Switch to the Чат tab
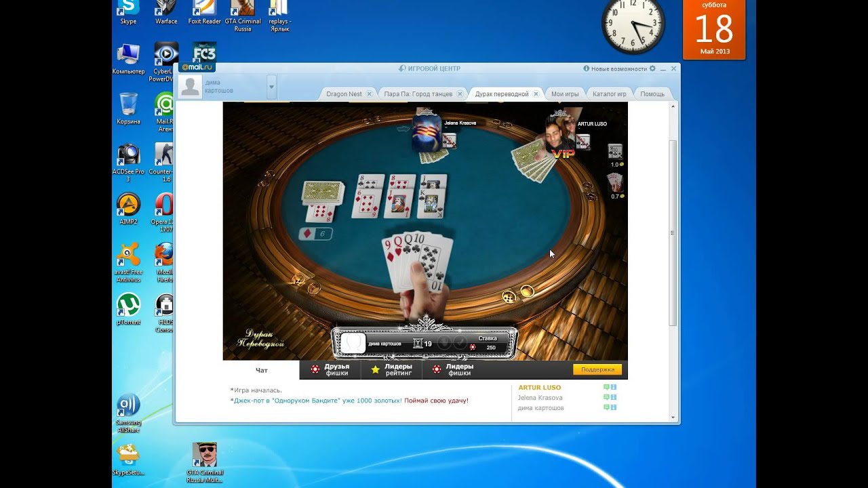This screenshot has width=868, height=488. click(x=261, y=370)
